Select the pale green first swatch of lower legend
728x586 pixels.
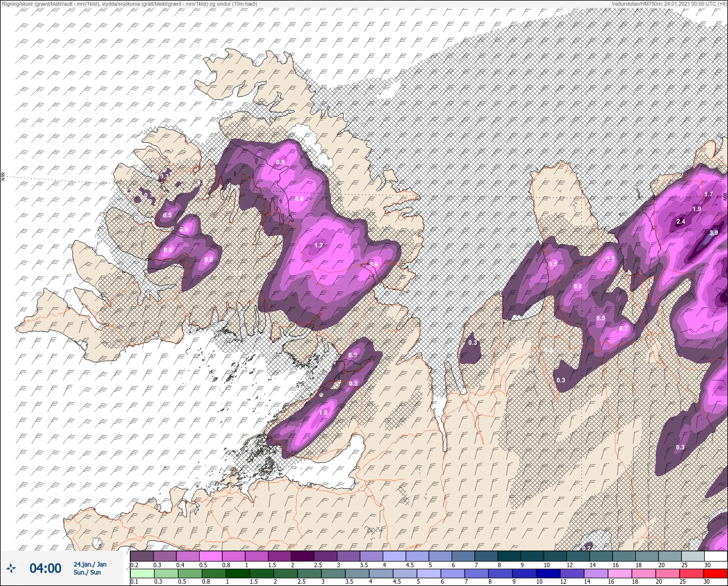coord(142,573)
